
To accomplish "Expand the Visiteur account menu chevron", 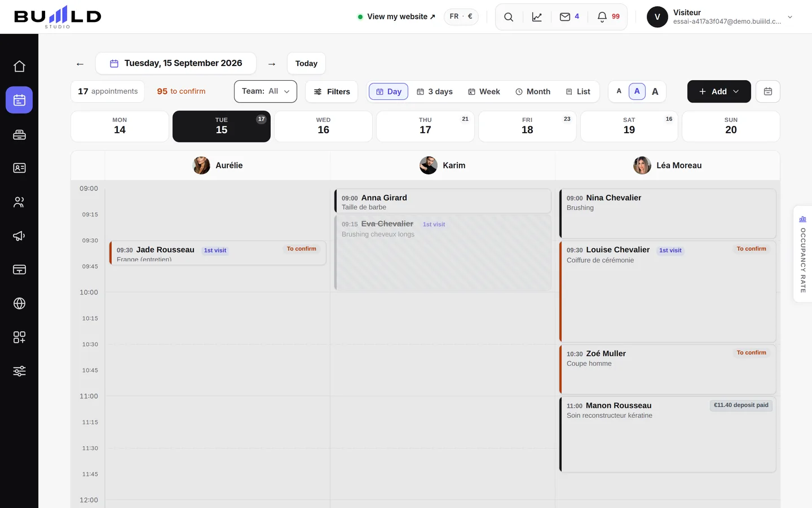I will pyautogui.click(x=790, y=17).
